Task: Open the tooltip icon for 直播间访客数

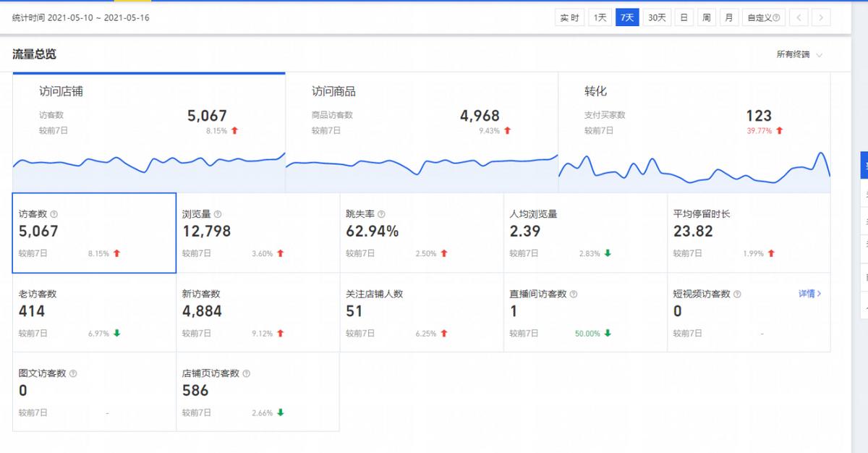Action: (x=572, y=294)
